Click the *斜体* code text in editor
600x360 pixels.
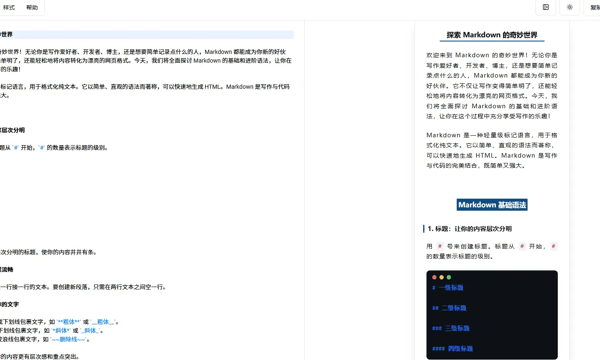(x=61, y=331)
